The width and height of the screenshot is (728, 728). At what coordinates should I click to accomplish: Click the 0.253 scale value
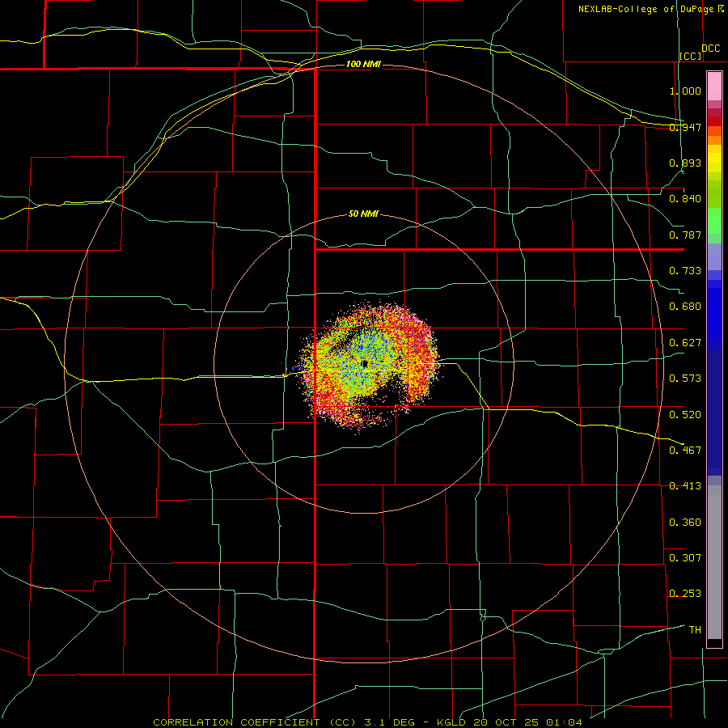685,594
